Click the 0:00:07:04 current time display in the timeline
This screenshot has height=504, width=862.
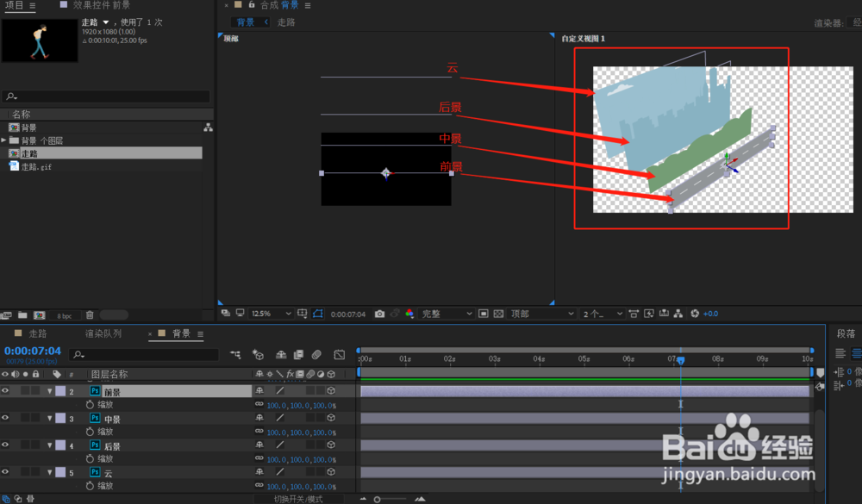pyautogui.click(x=33, y=351)
